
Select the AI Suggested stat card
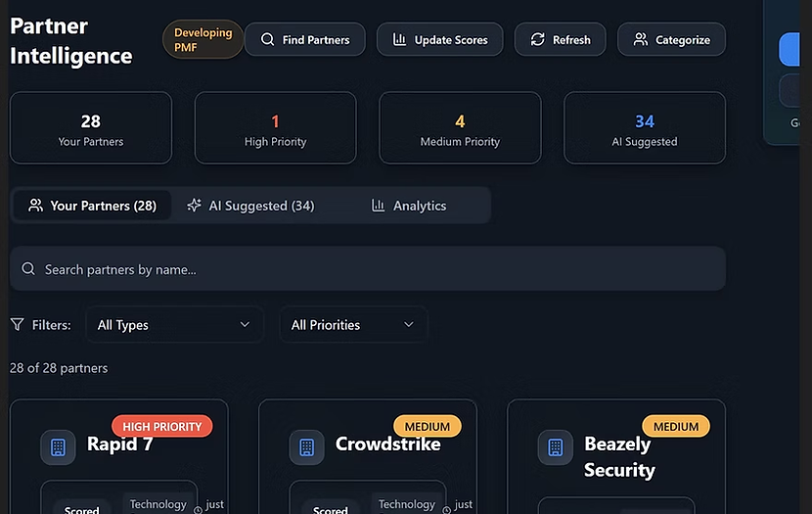(x=645, y=128)
